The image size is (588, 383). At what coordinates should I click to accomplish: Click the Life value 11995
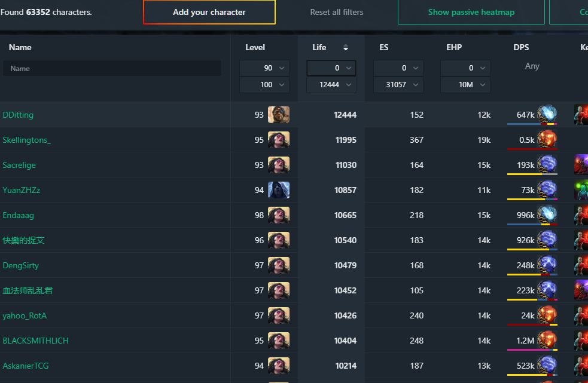pos(346,140)
